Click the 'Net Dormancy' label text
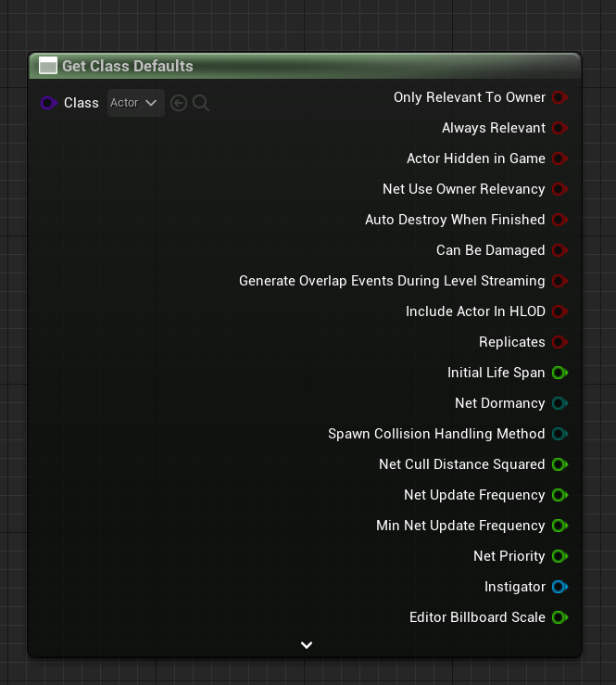Viewport: 616px width, 685px height. (500, 403)
